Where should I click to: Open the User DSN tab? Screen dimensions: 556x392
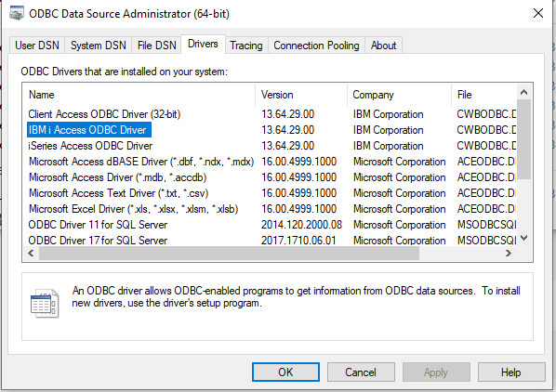37,46
